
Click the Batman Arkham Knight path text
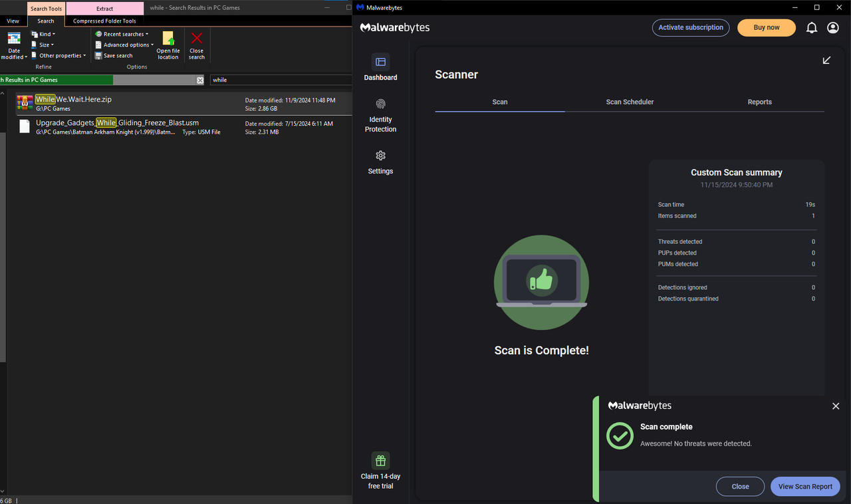click(106, 132)
